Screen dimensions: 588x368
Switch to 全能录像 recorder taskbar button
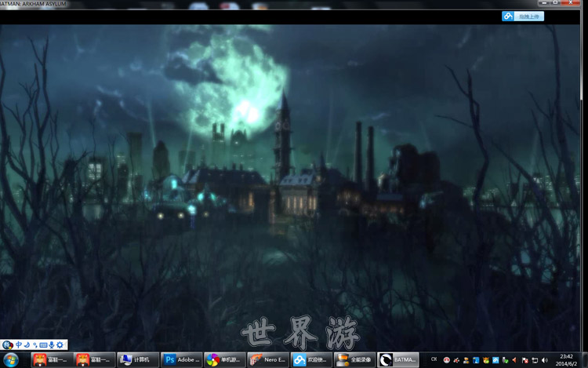click(x=354, y=359)
